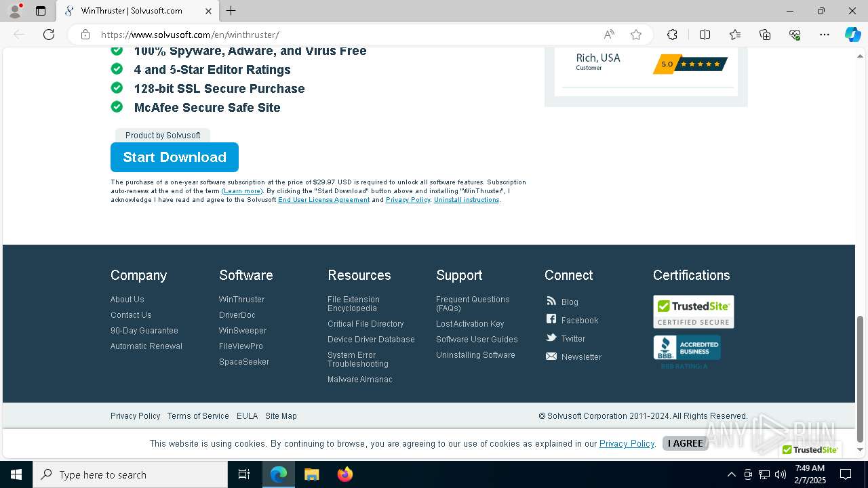Open SpaceSeeker software link
868x488 pixels.
click(x=244, y=362)
